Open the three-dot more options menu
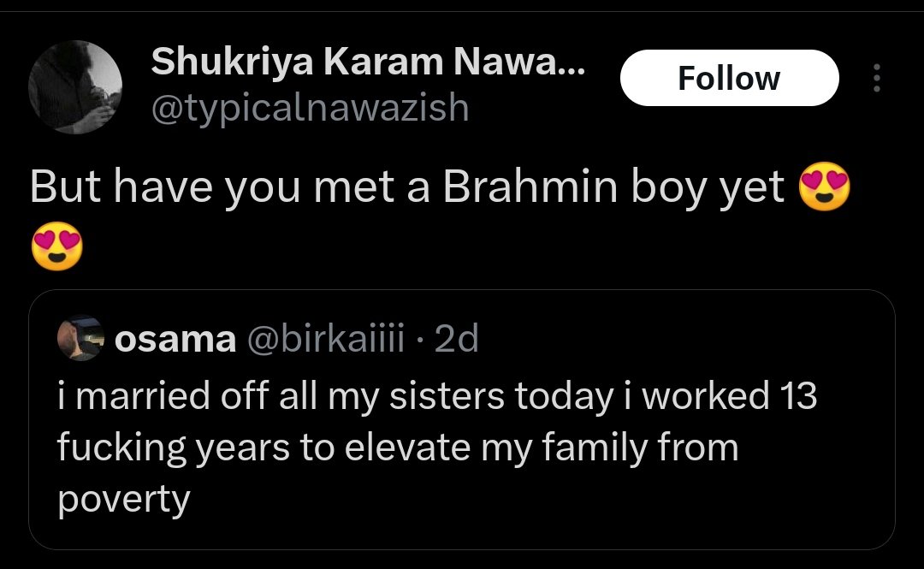Viewport: 924px width, 569px height. point(875,79)
